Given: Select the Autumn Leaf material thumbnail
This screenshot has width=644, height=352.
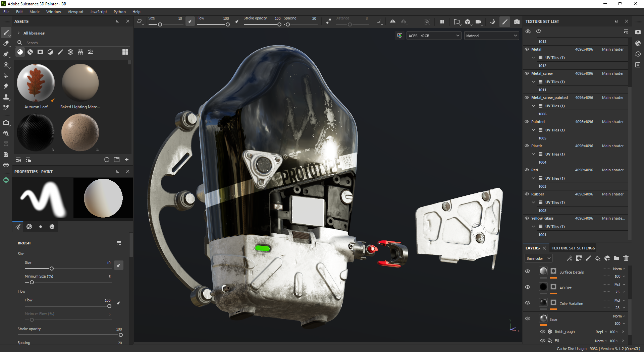Looking at the screenshot, I should [x=36, y=83].
